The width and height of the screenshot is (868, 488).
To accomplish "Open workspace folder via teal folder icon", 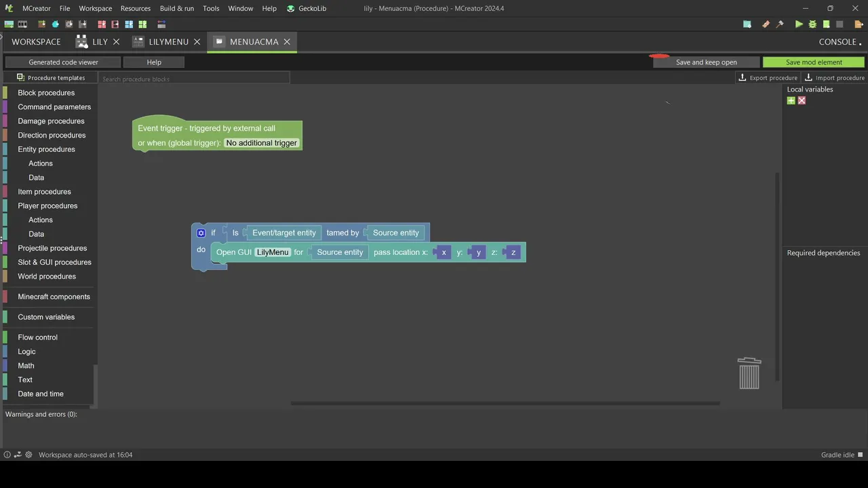I will pos(747,24).
